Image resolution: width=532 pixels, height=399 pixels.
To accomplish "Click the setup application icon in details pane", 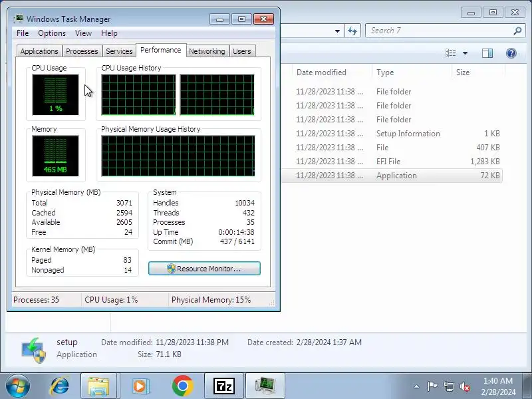I will (x=33, y=350).
